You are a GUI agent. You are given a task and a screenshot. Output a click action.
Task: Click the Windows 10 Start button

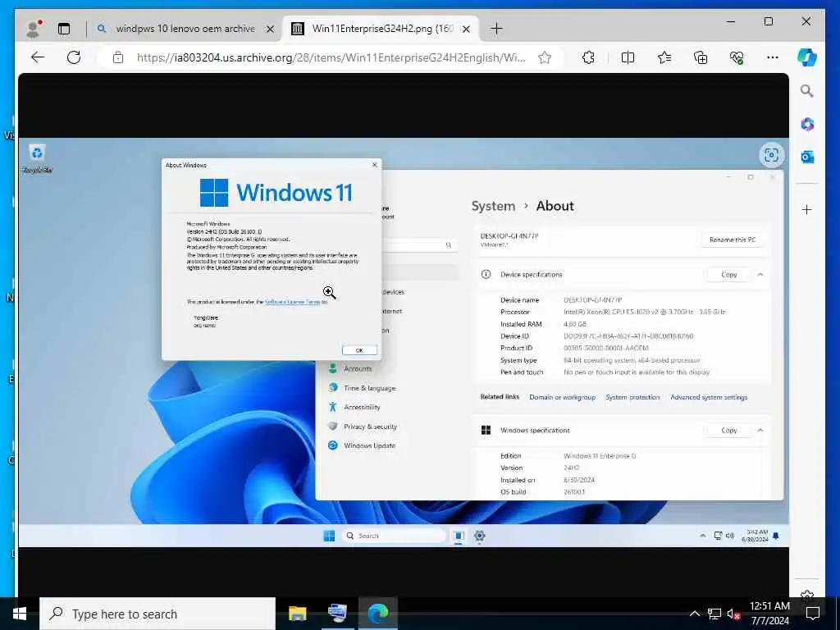20,614
